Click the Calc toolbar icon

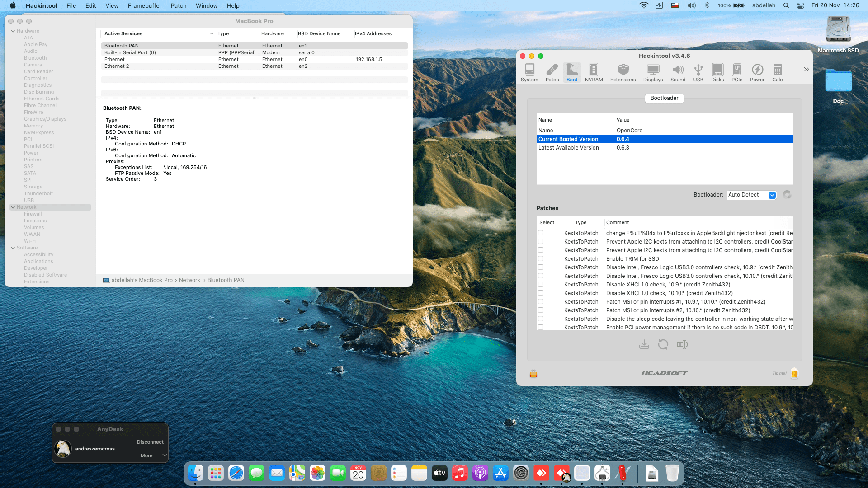click(777, 72)
